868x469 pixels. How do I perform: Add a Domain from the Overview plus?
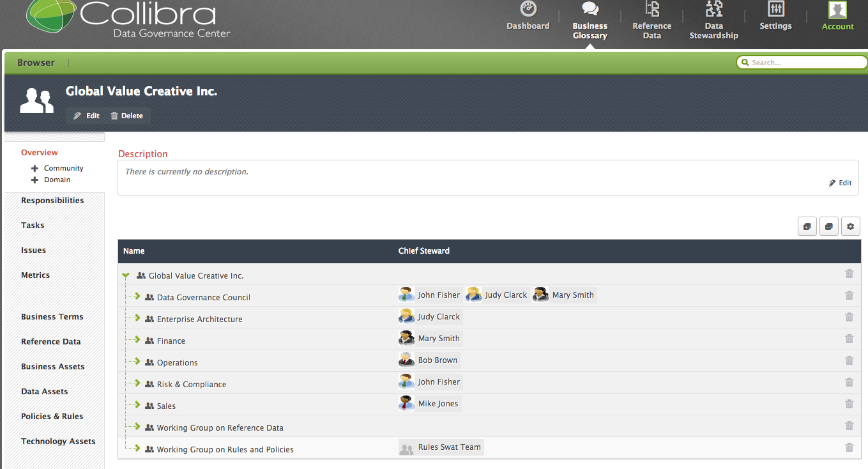[x=35, y=180]
